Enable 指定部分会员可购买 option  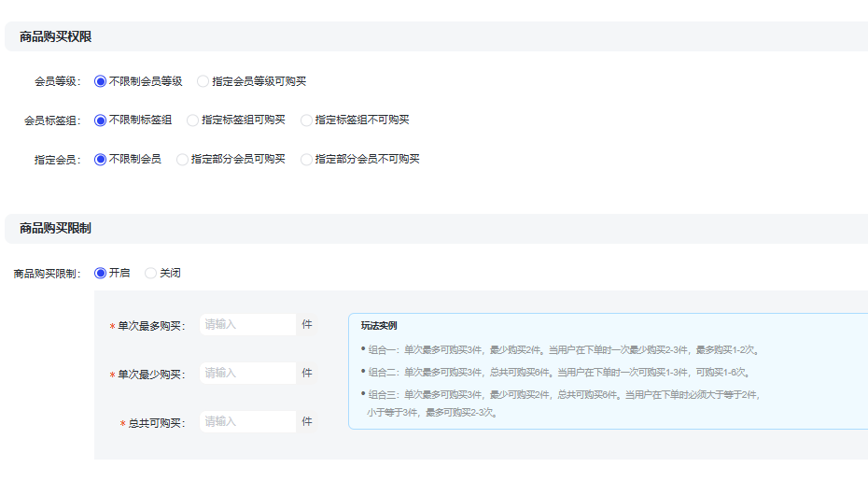(183, 159)
